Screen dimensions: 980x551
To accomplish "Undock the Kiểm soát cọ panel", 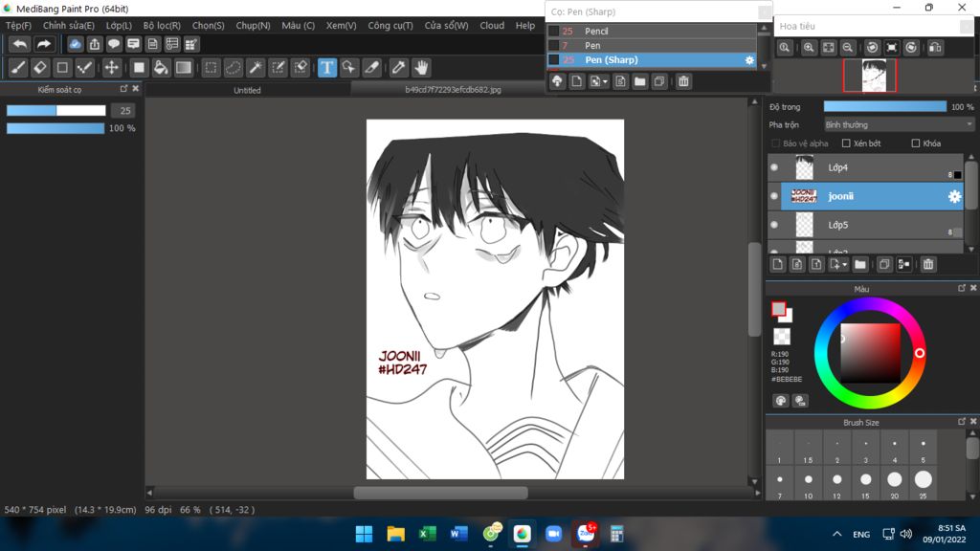I will pyautogui.click(x=123, y=89).
